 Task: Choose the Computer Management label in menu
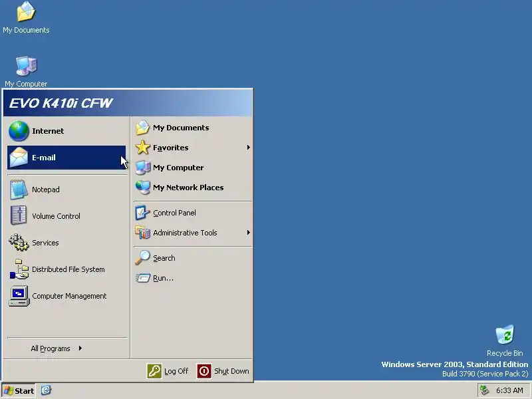tap(69, 296)
